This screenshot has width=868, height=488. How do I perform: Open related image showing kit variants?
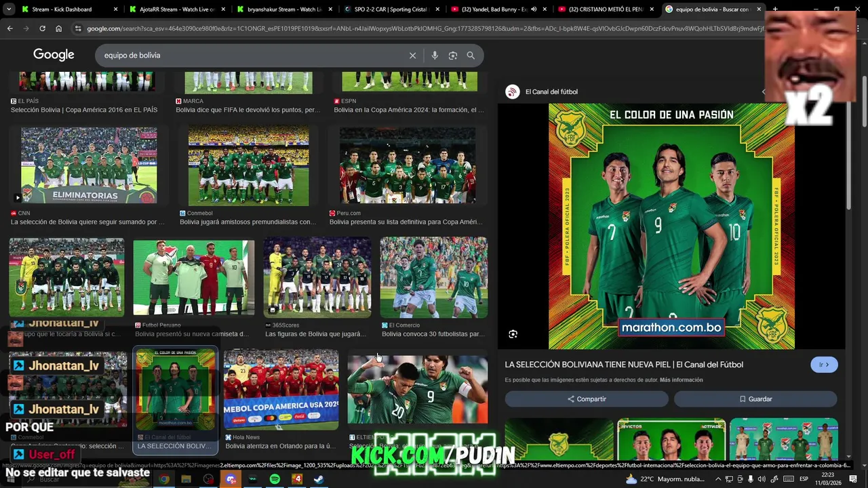click(x=784, y=439)
